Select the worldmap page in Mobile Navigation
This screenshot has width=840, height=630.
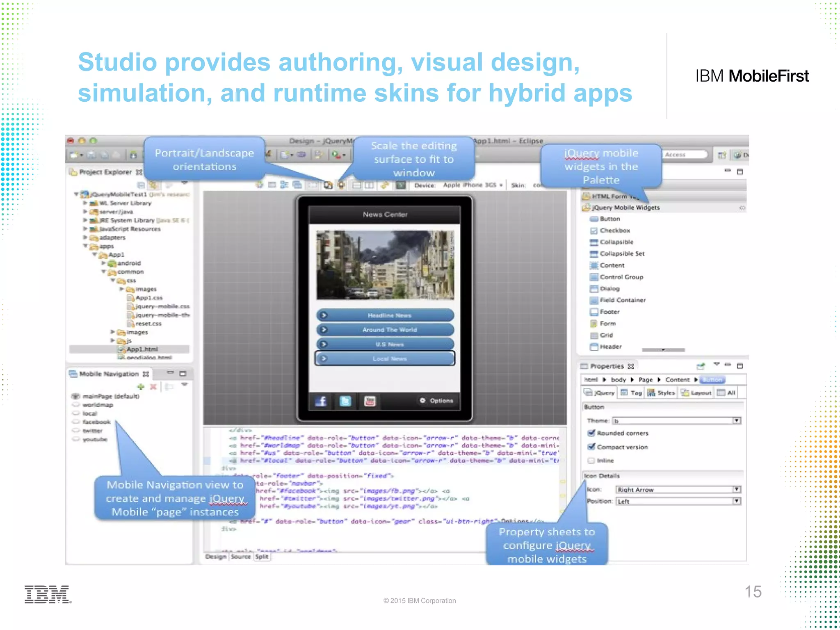[98, 405]
